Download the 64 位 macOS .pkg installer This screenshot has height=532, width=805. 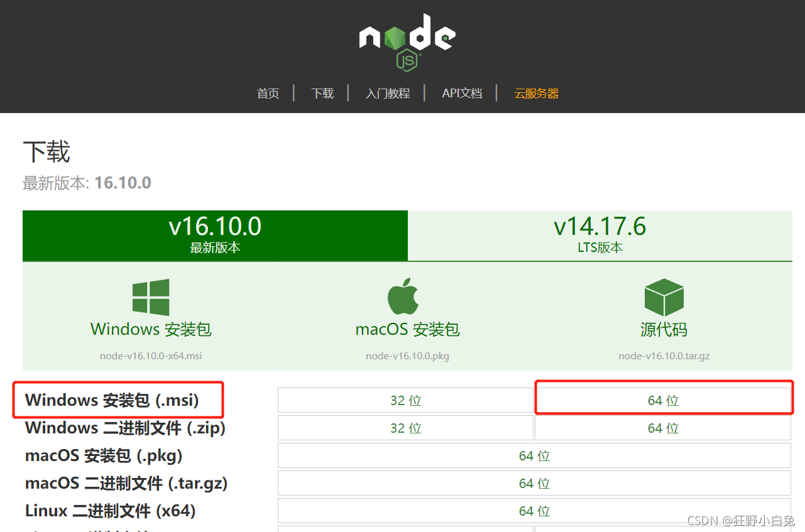pos(534,455)
